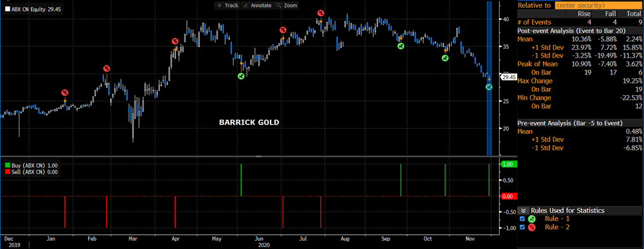Click the 29.45 last price axis tag
644x249 pixels.
(x=509, y=77)
